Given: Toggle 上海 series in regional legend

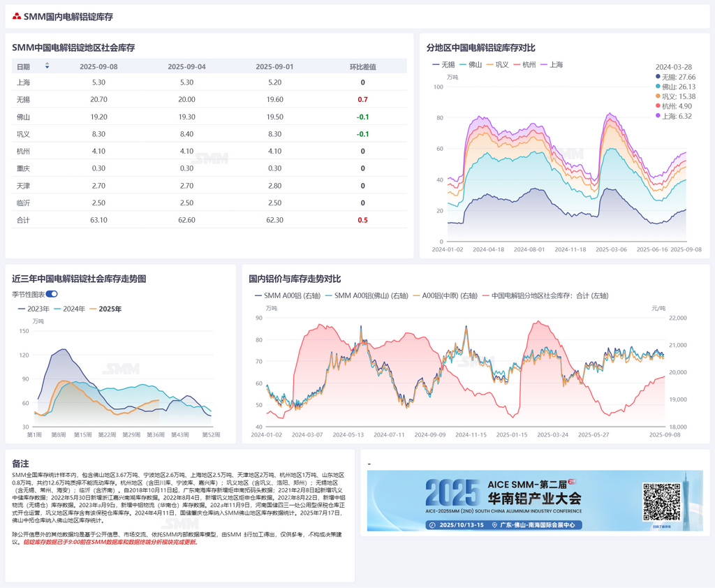Looking at the screenshot, I should coord(552,65).
